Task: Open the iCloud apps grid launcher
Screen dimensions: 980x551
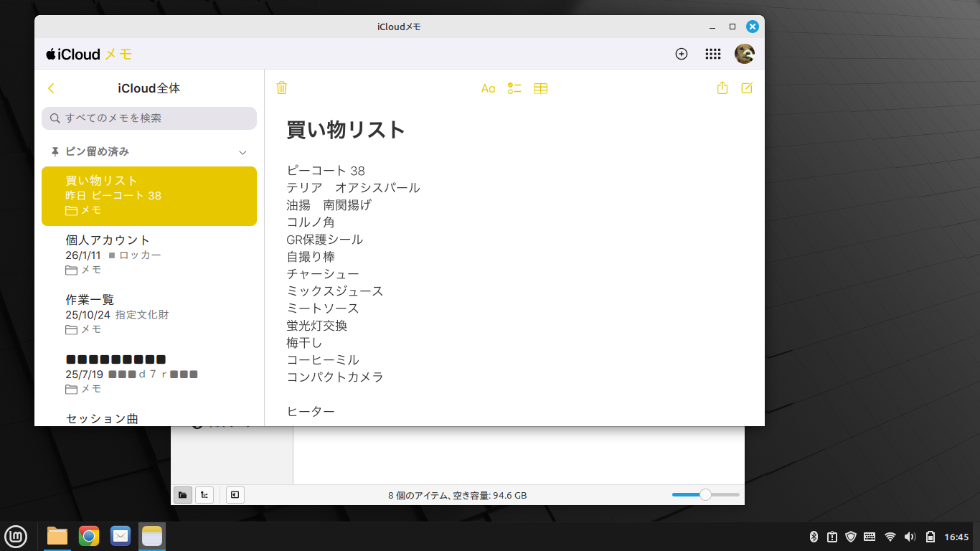Action: click(712, 54)
